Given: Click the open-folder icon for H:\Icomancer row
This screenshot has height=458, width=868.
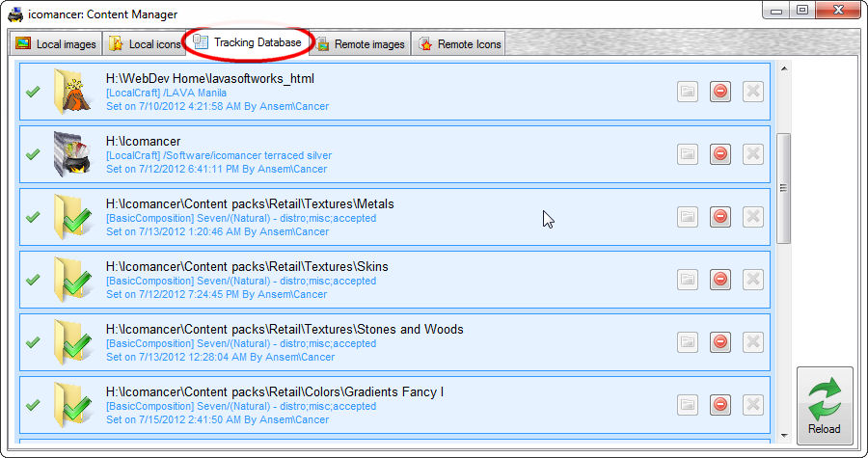Looking at the screenshot, I should click(x=688, y=153).
